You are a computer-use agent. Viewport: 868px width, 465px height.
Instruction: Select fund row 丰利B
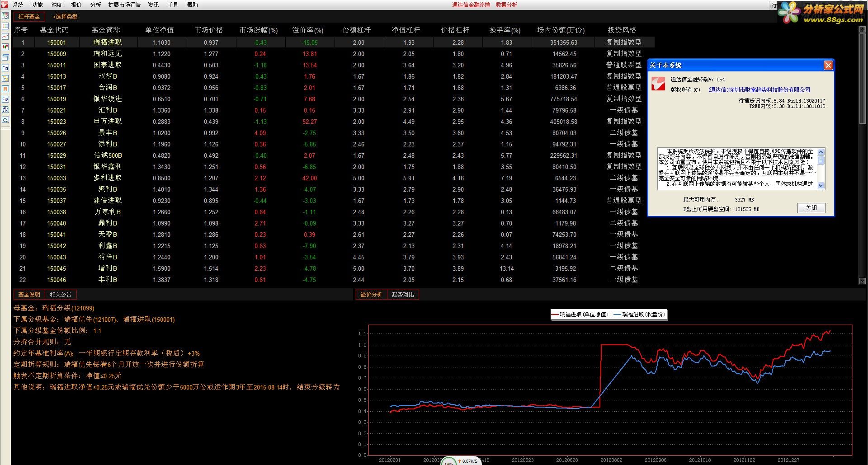(x=333, y=280)
